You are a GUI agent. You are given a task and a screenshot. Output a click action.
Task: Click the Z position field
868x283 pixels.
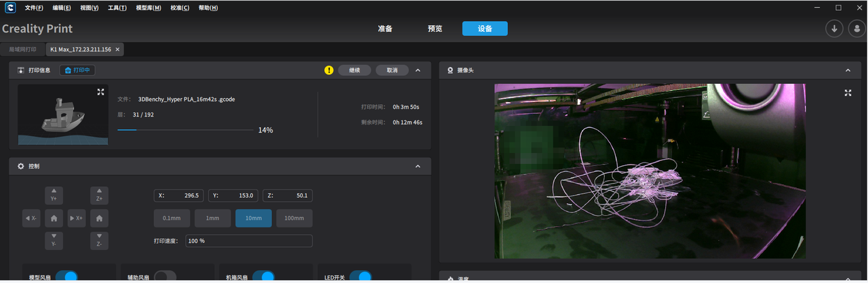tap(288, 195)
